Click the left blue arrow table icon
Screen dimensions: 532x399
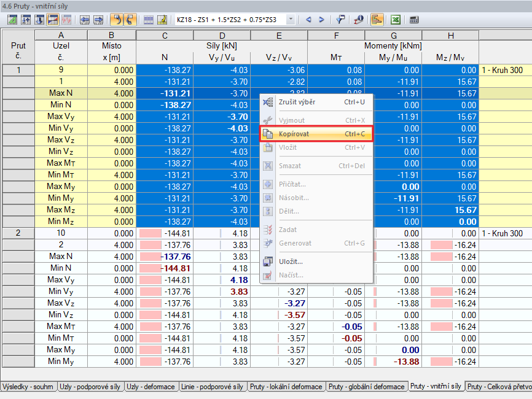85,19
